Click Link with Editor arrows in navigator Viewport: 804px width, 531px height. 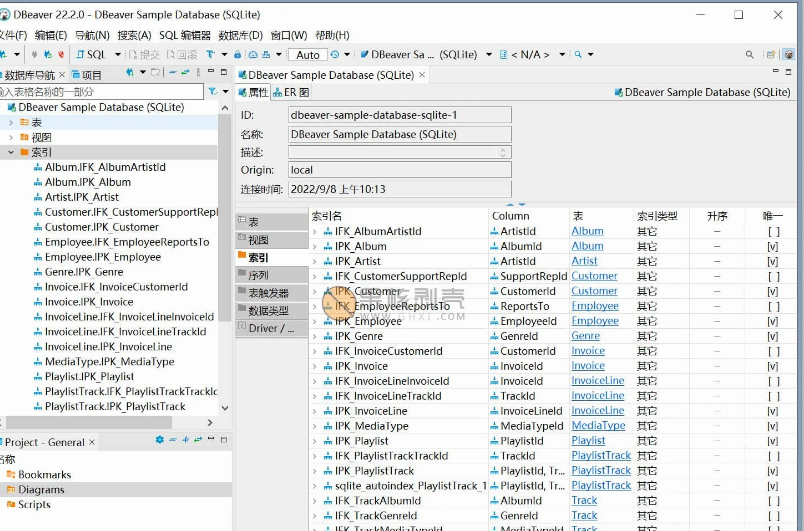[185, 73]
